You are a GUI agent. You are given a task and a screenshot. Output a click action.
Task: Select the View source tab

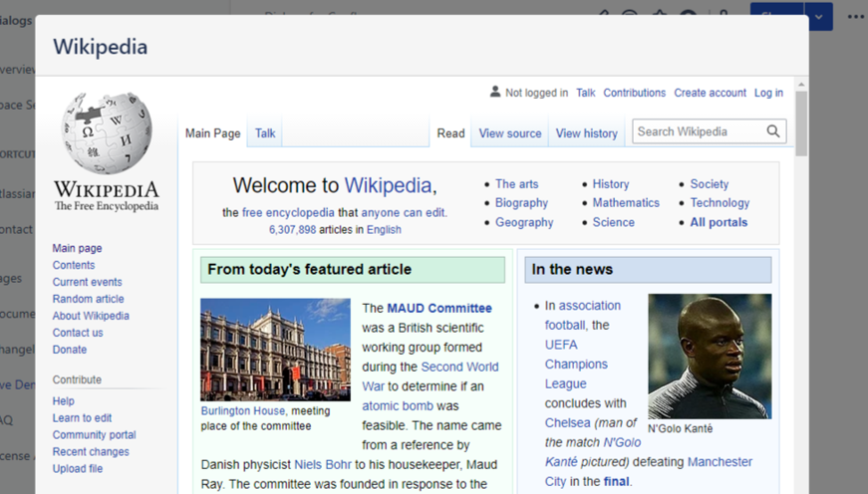pyautogui.click(x=510, y=133)
